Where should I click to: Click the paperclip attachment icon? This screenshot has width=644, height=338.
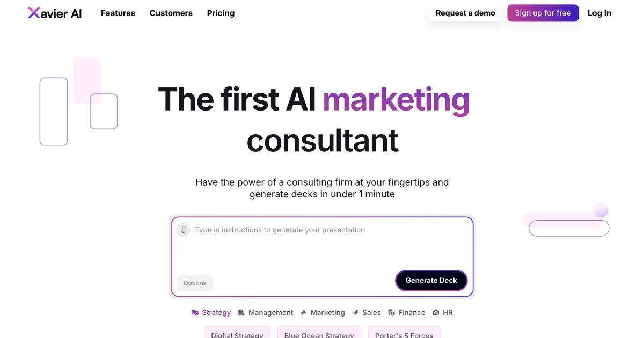click(183, 230)
